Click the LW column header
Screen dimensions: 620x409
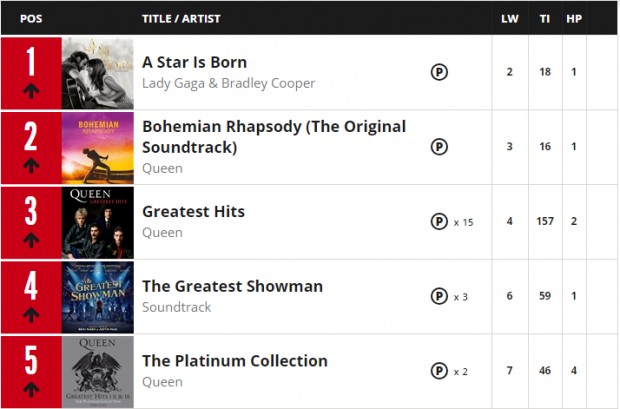509,19
